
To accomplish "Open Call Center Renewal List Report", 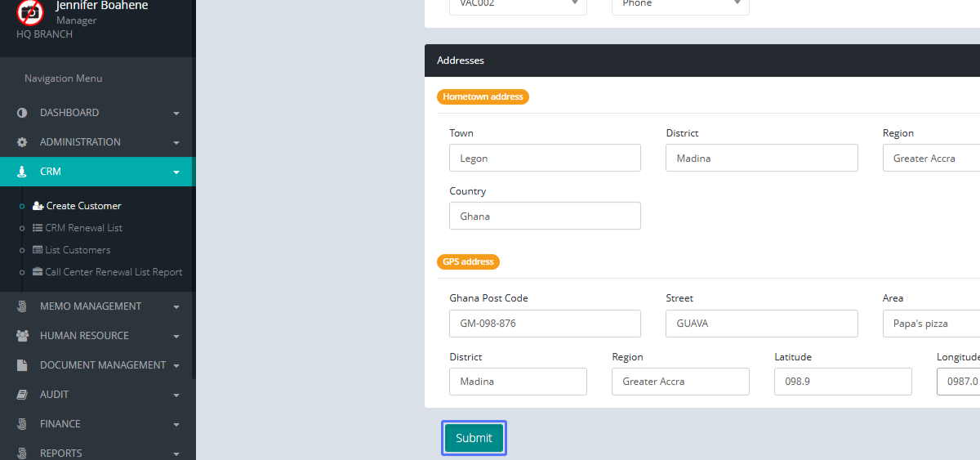I will point(114,272).
